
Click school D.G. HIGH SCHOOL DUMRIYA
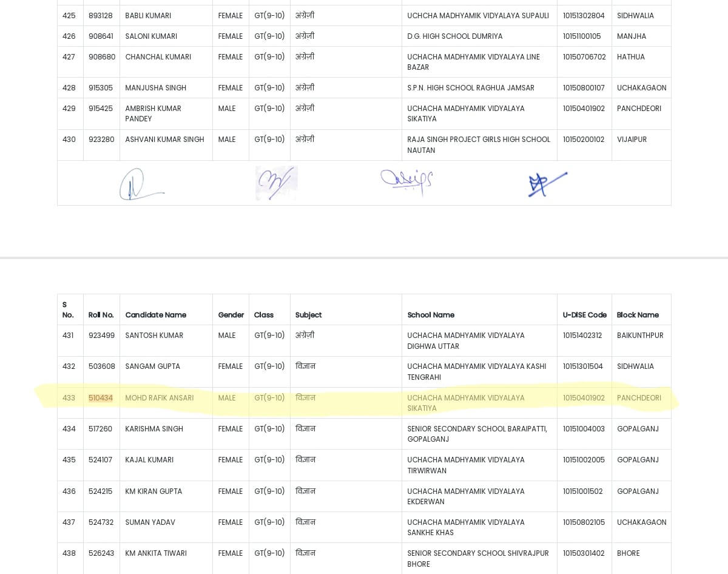(455, 36)
